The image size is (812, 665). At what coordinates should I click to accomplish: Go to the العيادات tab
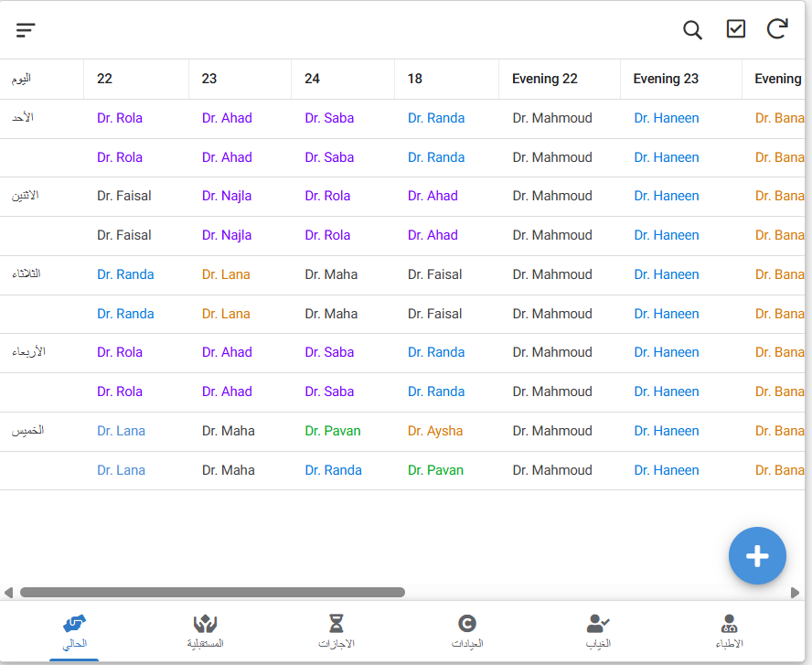pos(467,631)
